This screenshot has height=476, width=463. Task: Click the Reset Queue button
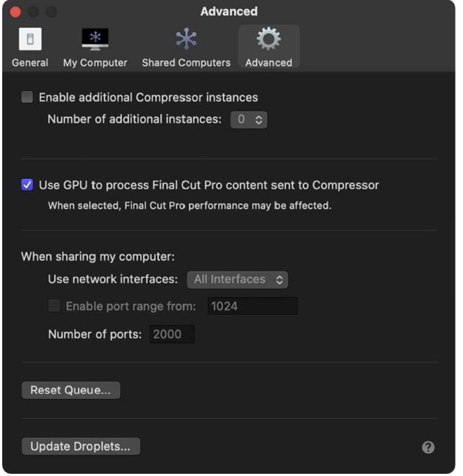click(70, 390)
